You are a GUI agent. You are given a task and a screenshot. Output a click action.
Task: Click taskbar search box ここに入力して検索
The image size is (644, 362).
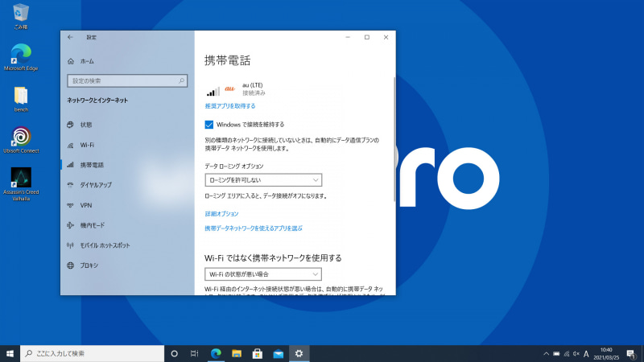click(92, 353)
